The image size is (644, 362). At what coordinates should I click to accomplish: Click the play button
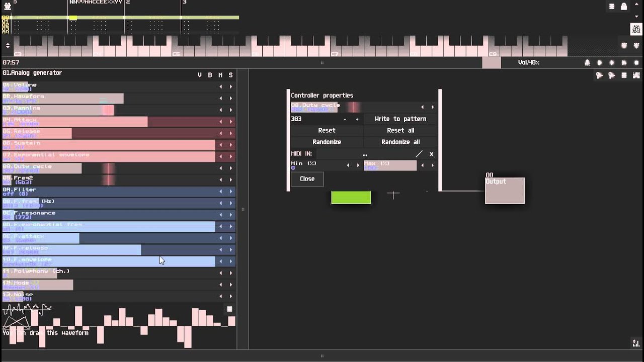pyautogui.click(x=612, y=63)
